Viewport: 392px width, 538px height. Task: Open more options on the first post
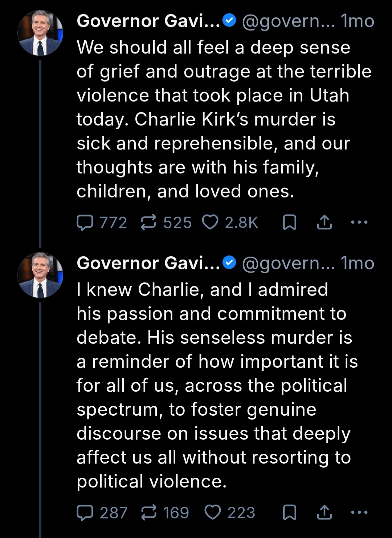pos(359,222)
